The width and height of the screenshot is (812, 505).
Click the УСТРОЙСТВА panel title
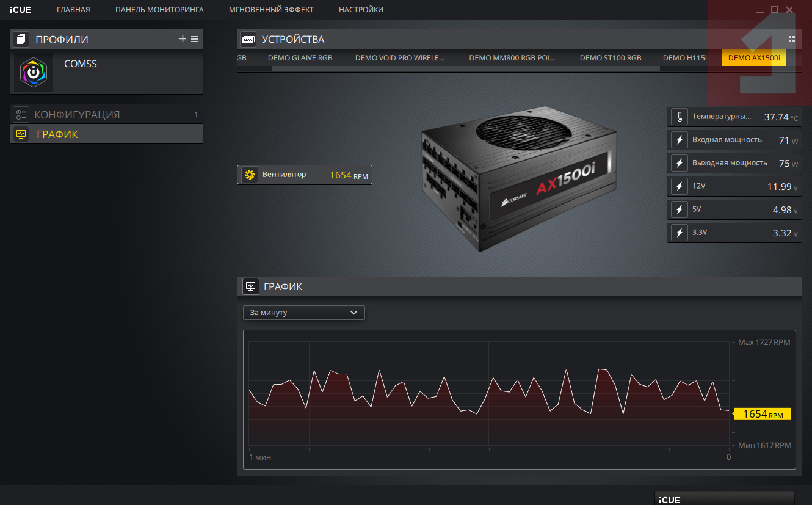point(293,39)
